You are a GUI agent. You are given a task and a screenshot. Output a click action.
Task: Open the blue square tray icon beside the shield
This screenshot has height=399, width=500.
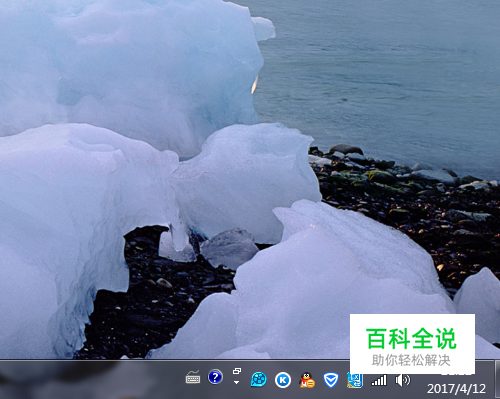point(355,380)
